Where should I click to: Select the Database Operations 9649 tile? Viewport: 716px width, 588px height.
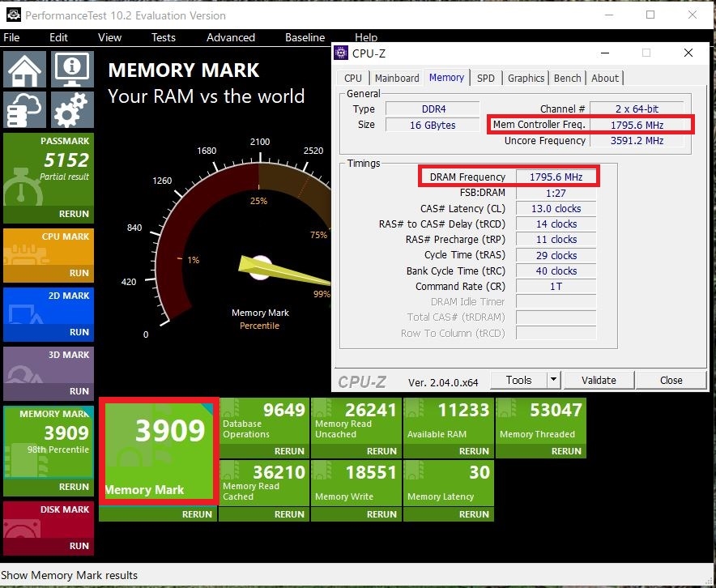pos(264,420)
